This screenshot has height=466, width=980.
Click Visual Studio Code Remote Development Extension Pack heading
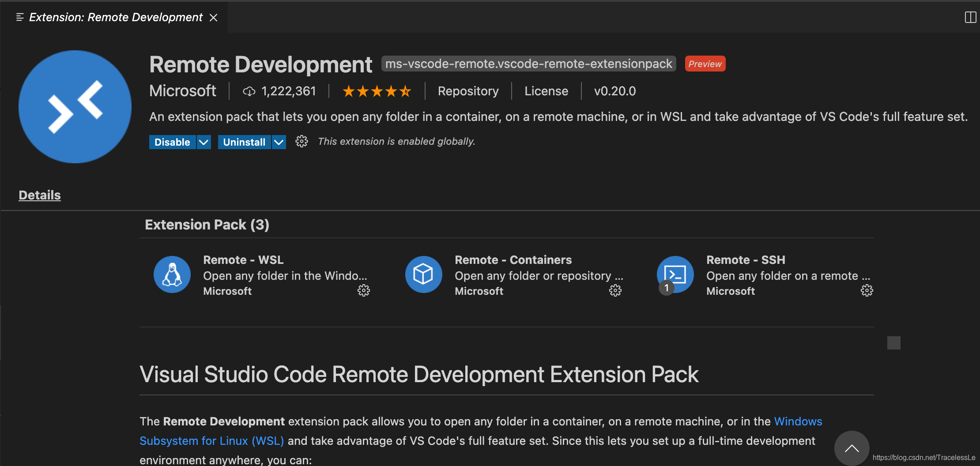click(419, 374)
